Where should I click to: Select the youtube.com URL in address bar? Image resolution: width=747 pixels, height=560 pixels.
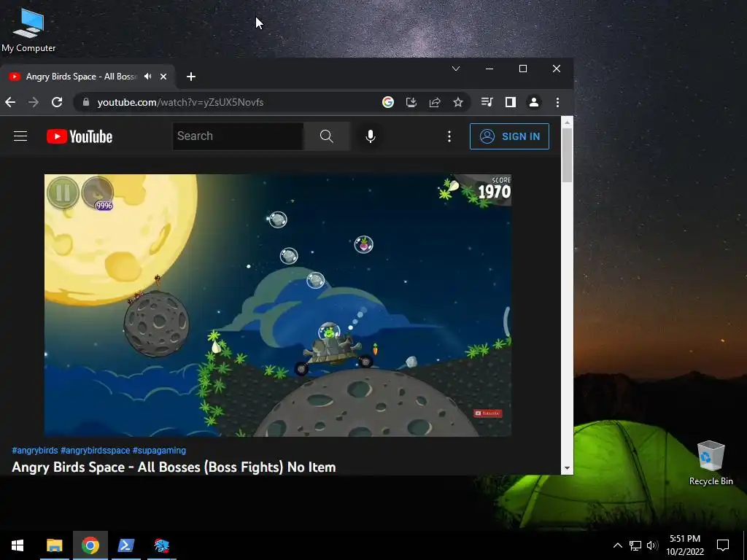(180, 102)
